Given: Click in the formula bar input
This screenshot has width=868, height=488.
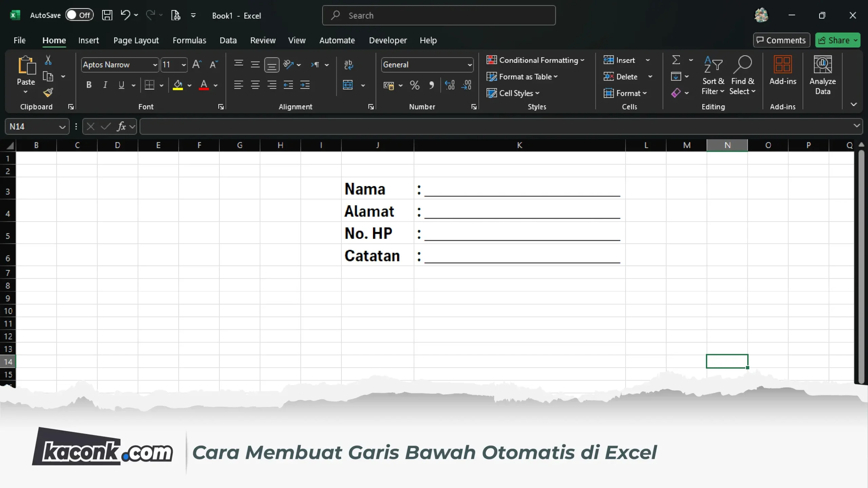Looking at the screenshot, I should tap(495, 126).
